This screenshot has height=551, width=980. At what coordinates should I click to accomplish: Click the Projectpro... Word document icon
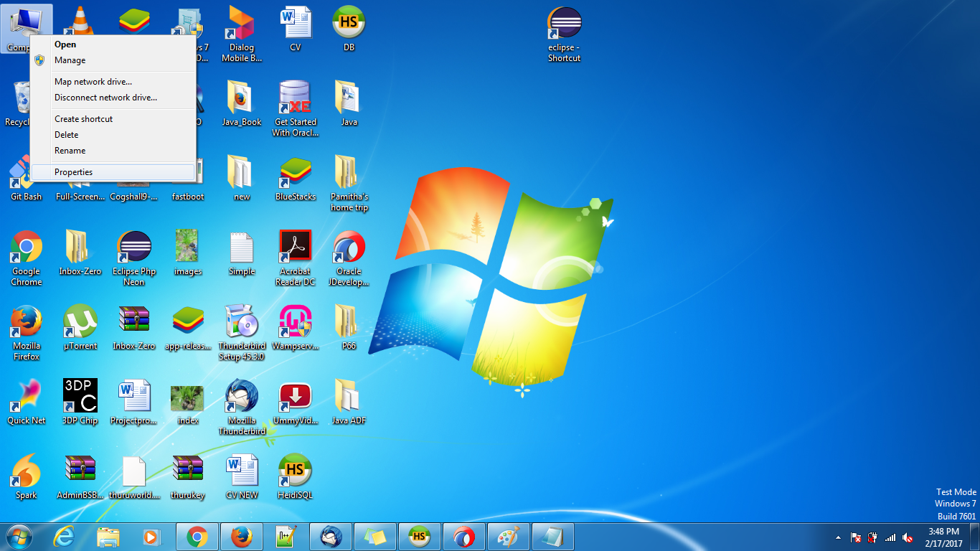[x=134, y=402]
